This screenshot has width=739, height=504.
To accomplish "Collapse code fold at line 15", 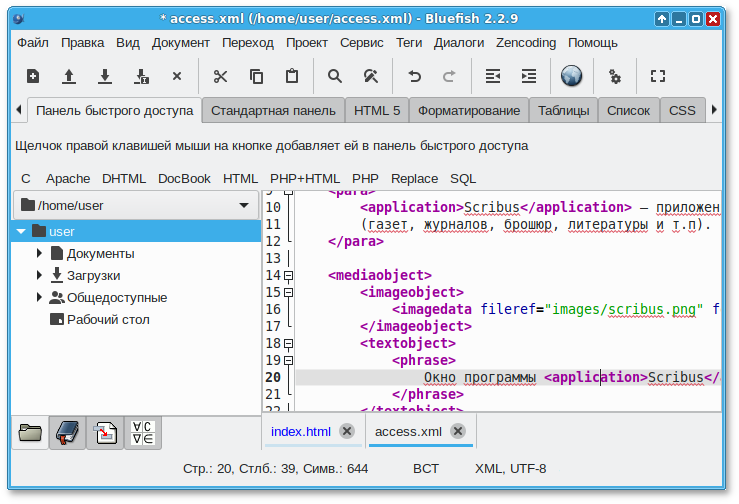I will pyautogui.click(x=288, y=292).
